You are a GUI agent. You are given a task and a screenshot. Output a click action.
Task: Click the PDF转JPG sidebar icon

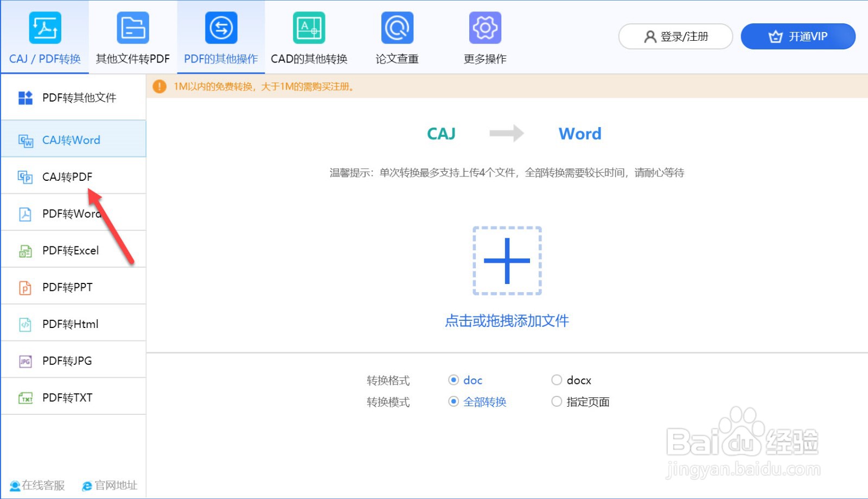25,361
